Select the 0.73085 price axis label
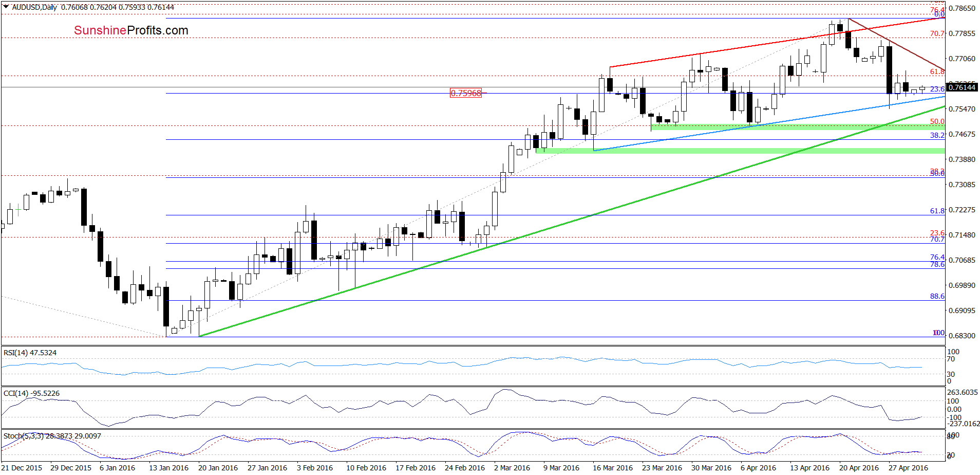 click(x=962, y=185)
